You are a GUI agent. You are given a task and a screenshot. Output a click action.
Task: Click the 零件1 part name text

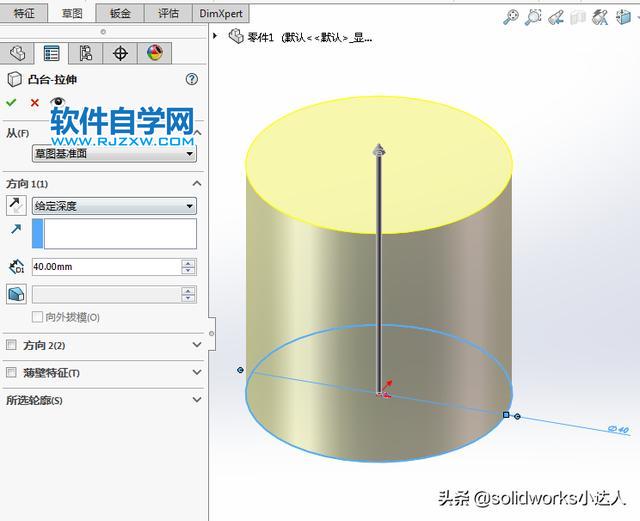click(260, 38)
